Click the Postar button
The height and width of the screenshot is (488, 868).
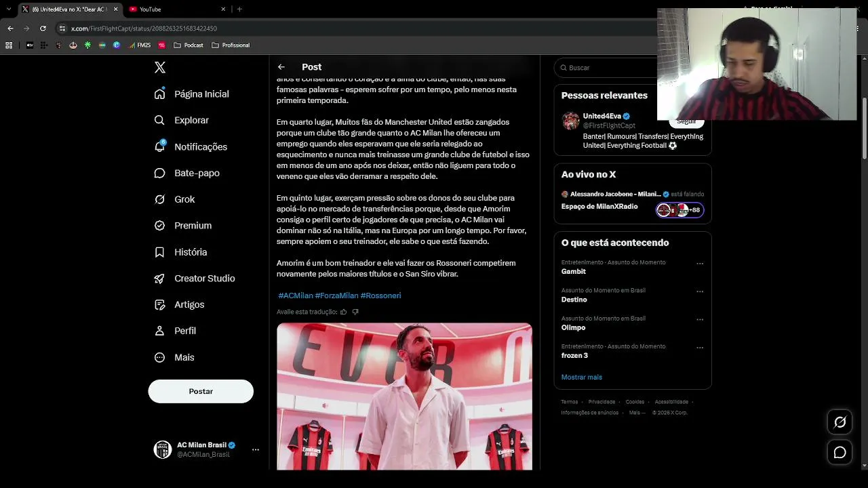[201, 391]
